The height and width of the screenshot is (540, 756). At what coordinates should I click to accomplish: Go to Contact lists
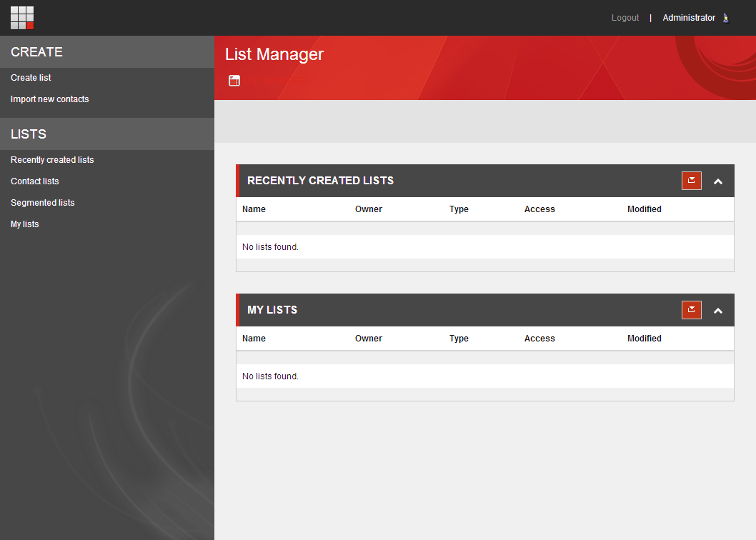point(35,181)
